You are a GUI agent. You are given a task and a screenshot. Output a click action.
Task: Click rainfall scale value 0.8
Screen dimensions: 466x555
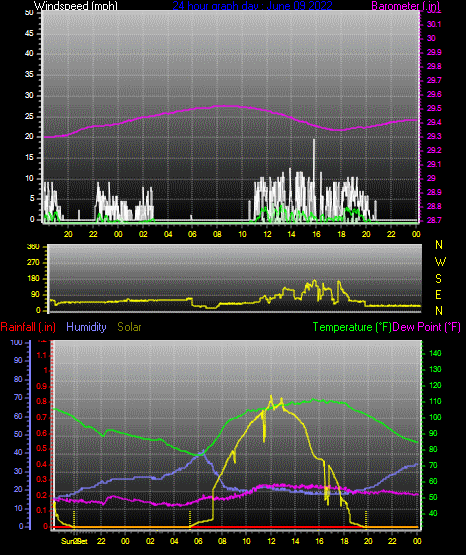click(x=41, y=401)
